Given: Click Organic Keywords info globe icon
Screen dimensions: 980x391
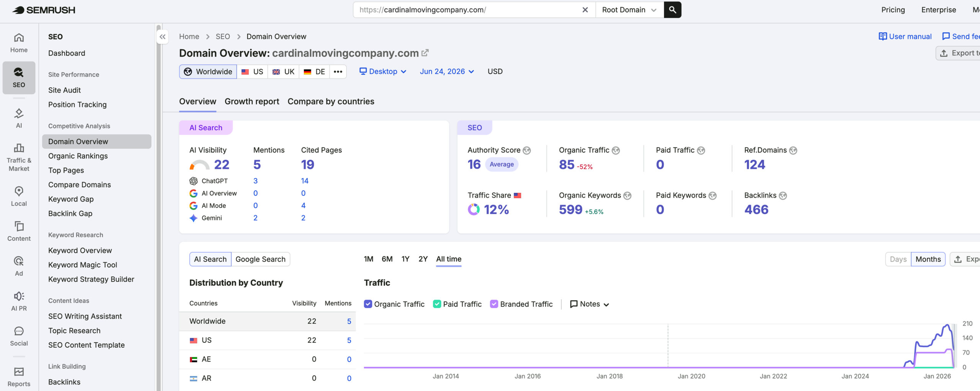Looking at the screenshot, I should (x=627, y=196).
